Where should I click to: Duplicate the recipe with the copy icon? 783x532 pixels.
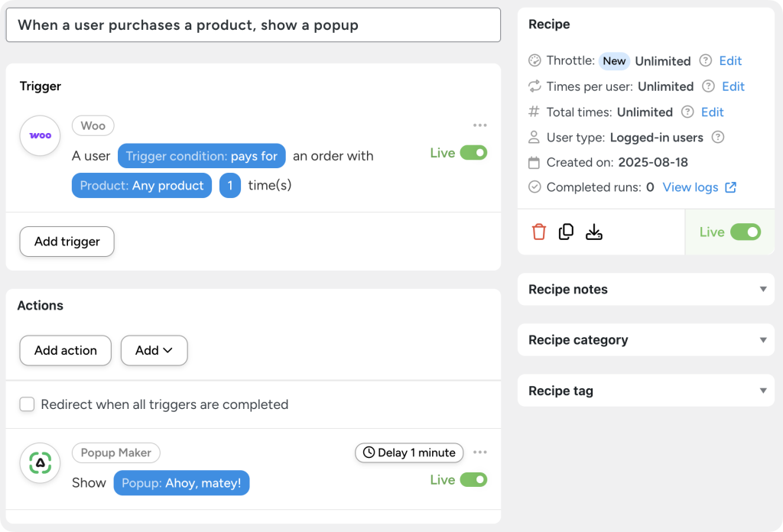[567, 231]
